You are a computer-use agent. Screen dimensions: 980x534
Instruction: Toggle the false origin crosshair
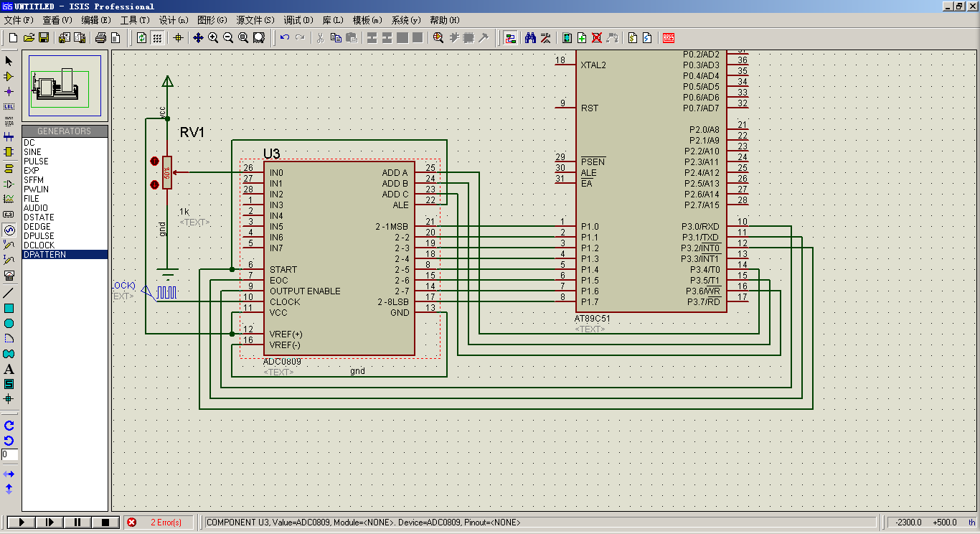(179, 38)
